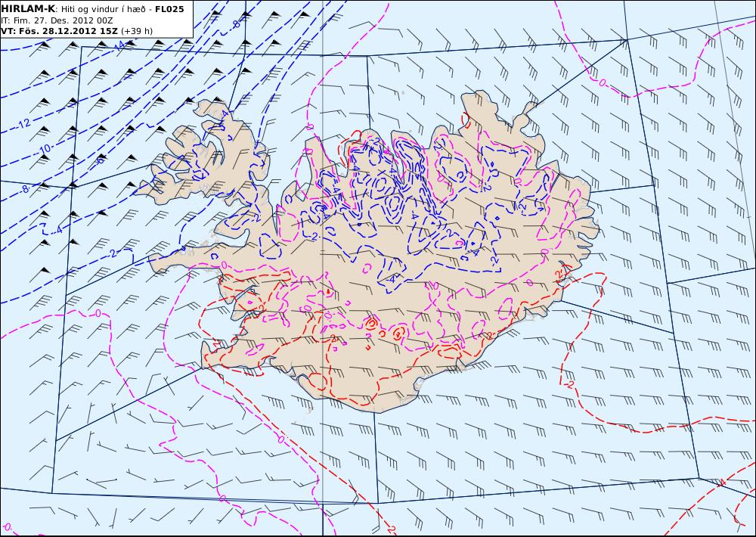Select the "Hiti og vindur í hæð" title

103,9
